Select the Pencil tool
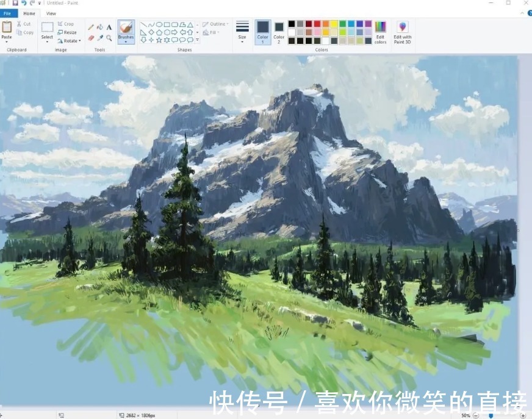This screenshot has height=419, width=532. point(90,27)
